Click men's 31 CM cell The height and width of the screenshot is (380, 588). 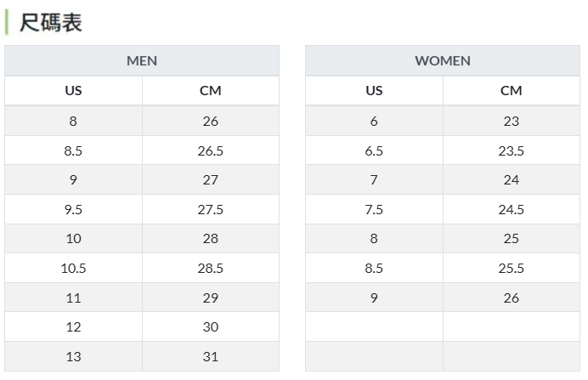(x=211, y=357)
